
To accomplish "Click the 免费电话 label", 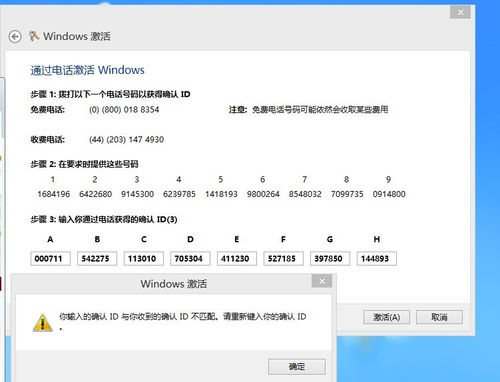I will [48, 109].
